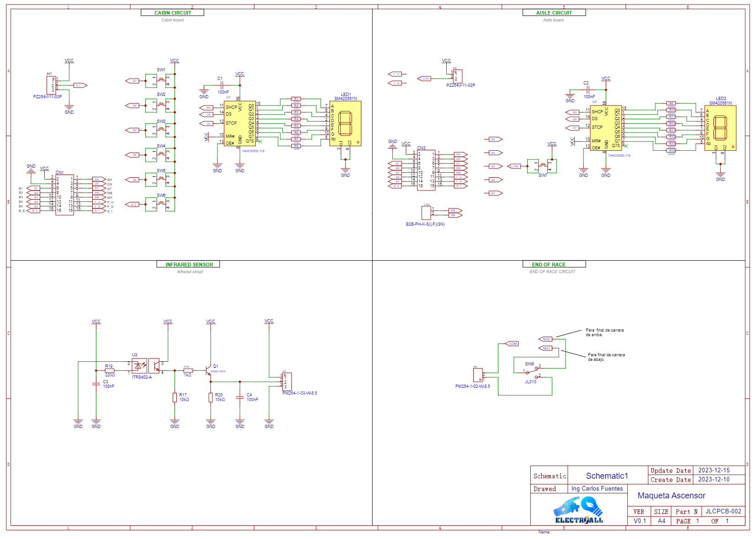Click the R17 10kΩ resistor
The image size is (756, 539).
tap(174, 397)
